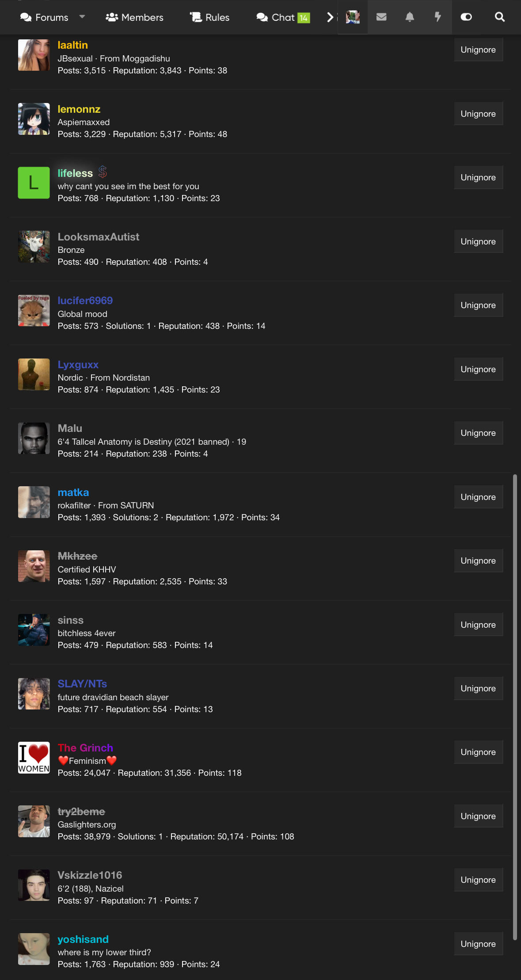The image size is (521, 980).
Task: Unignore the user The Grinch
Action: 478,752
